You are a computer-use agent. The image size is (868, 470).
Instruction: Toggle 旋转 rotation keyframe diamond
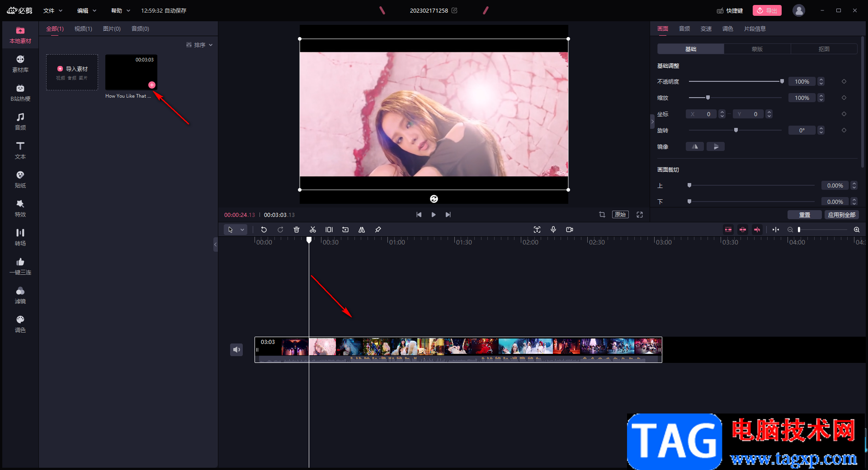point(844,130)
